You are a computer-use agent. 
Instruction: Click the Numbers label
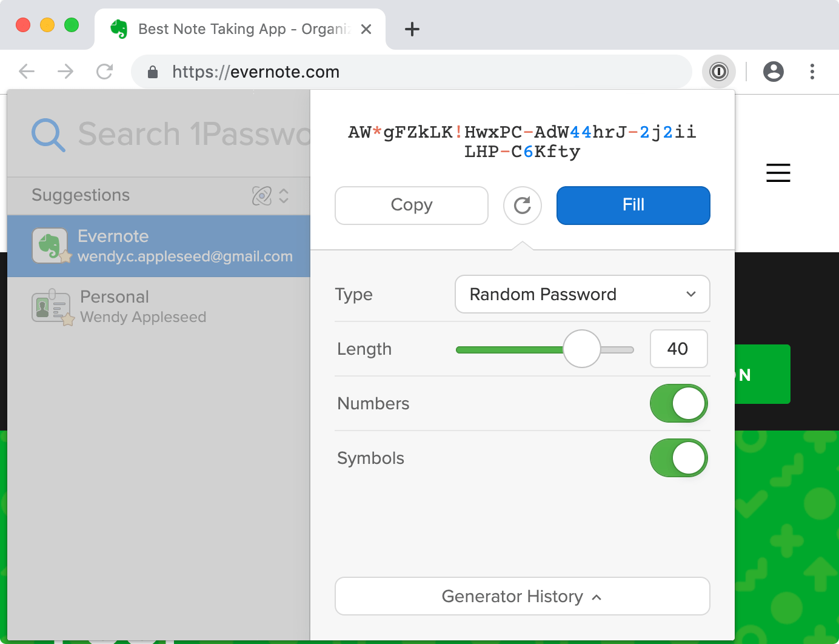point(373,404)
